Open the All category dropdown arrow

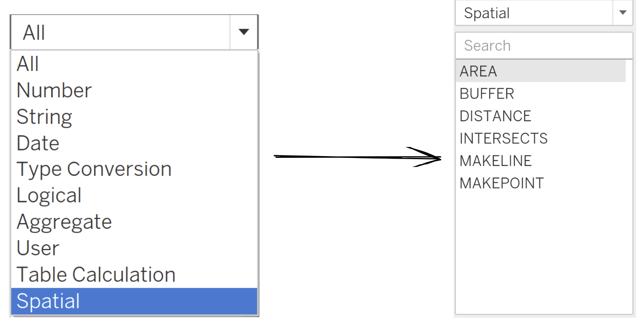244,32
